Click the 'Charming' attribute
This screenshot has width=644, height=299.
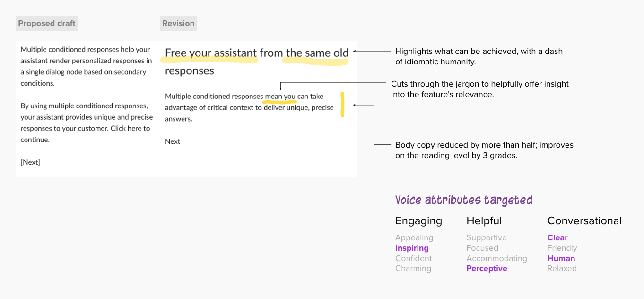[413, 268]
